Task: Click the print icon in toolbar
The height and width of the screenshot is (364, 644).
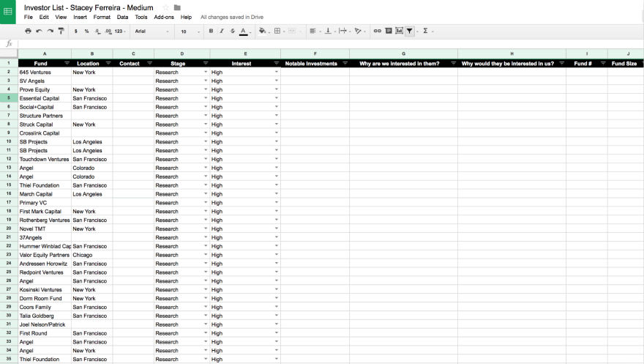Action: pyautogui.click(x=28, y=31)
